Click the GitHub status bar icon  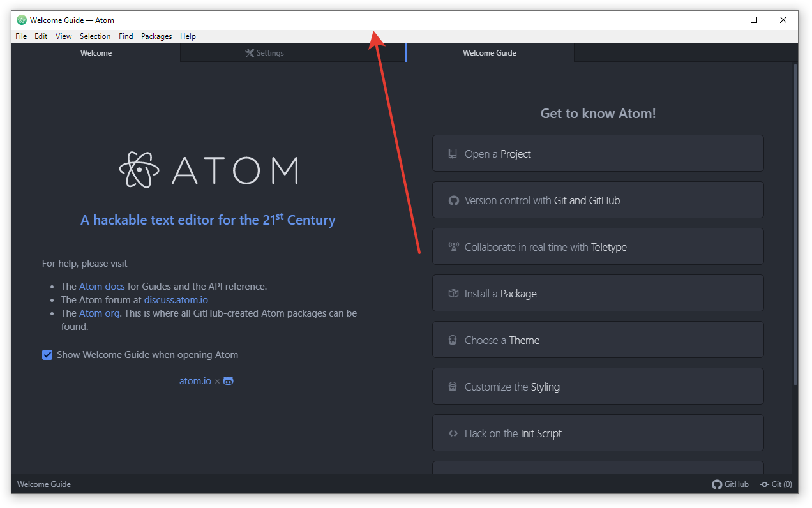coord(717,484)
